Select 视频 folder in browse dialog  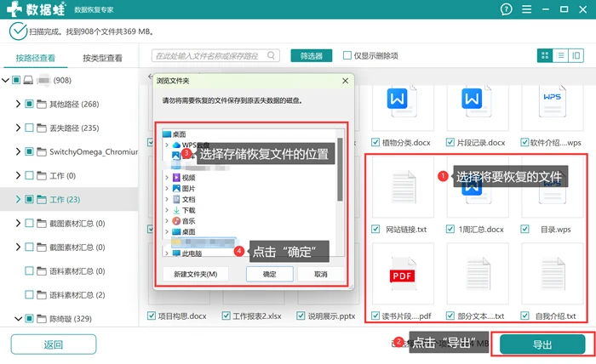point(188,178)
